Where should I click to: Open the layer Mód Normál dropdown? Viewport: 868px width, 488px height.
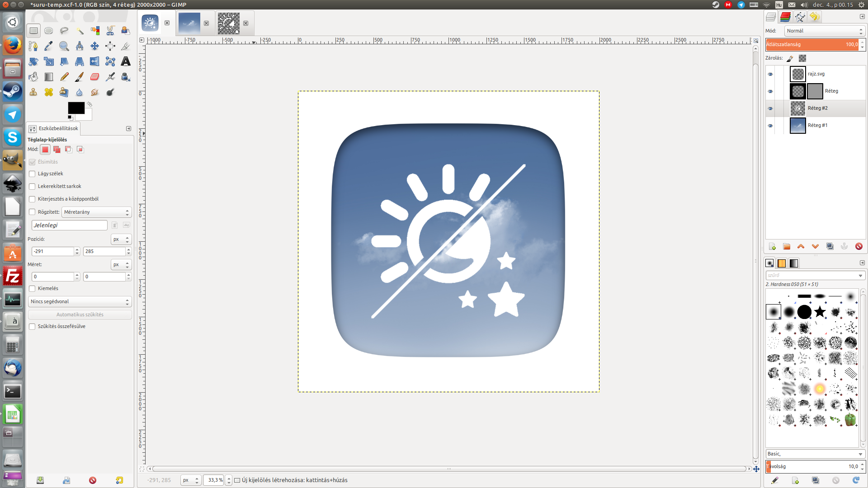pos(825,31)
